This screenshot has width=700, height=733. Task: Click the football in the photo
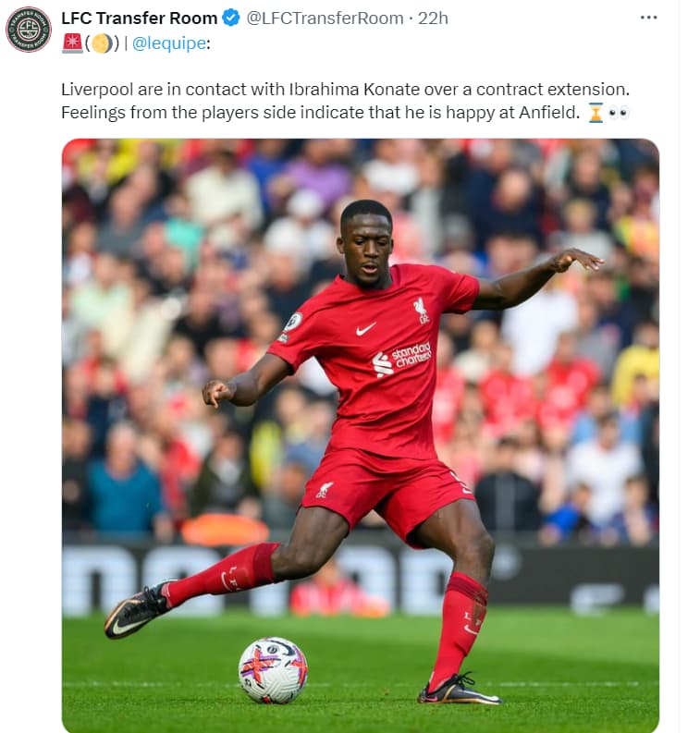pos(273,669)
